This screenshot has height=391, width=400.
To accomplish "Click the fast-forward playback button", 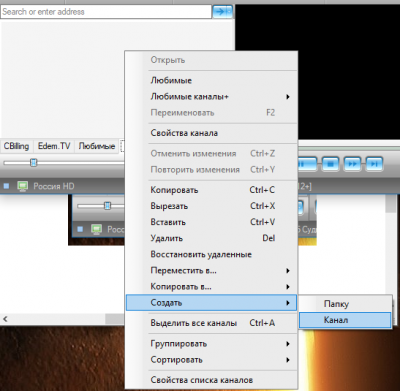I will point(352,164).
